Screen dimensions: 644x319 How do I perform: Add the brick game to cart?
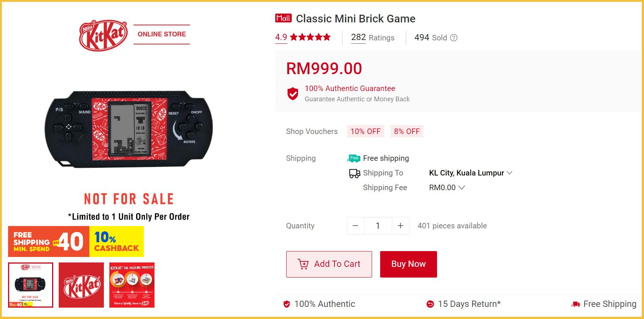[x=329, y=264]
